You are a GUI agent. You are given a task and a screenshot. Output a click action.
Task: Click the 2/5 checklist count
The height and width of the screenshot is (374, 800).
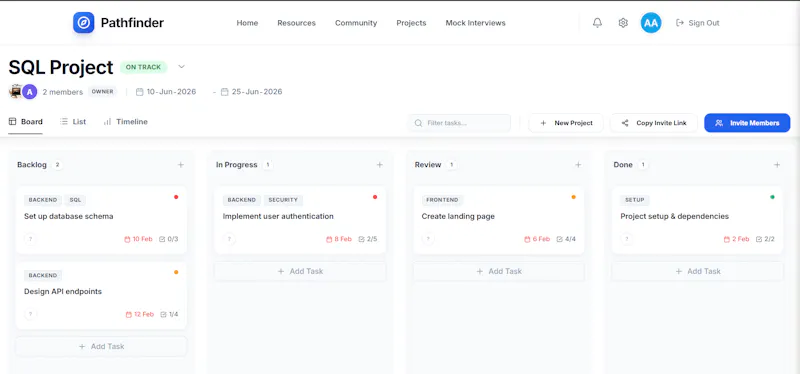coord(368,239)
